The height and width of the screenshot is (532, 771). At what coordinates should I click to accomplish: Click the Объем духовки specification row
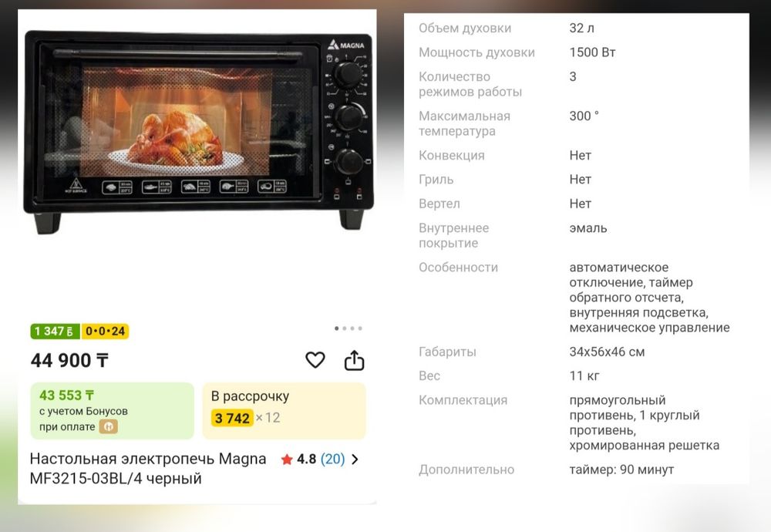(576, 28)
